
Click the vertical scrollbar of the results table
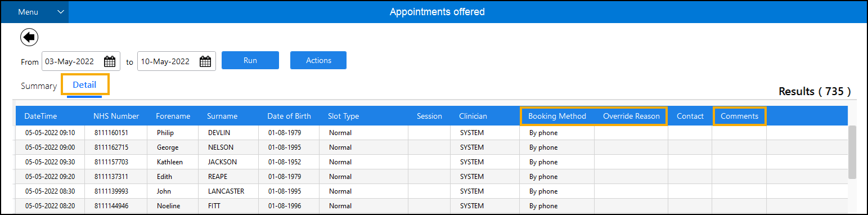point(852,151)
